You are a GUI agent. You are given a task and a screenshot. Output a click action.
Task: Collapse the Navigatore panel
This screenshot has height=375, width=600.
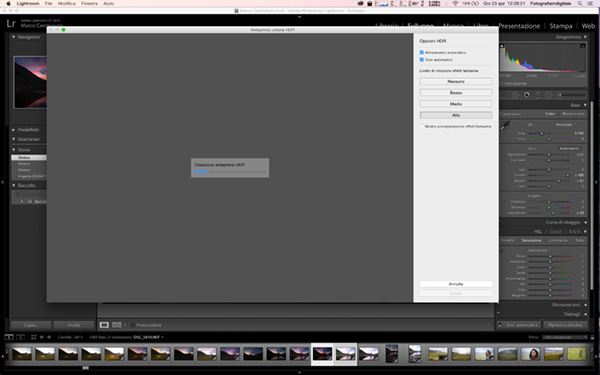click(14, 37)
